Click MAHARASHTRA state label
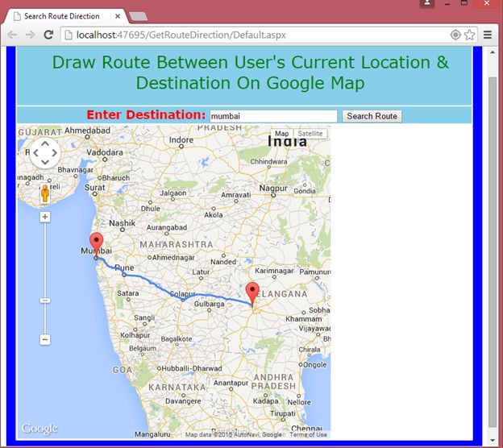503x448 pixels. point(177,244)
